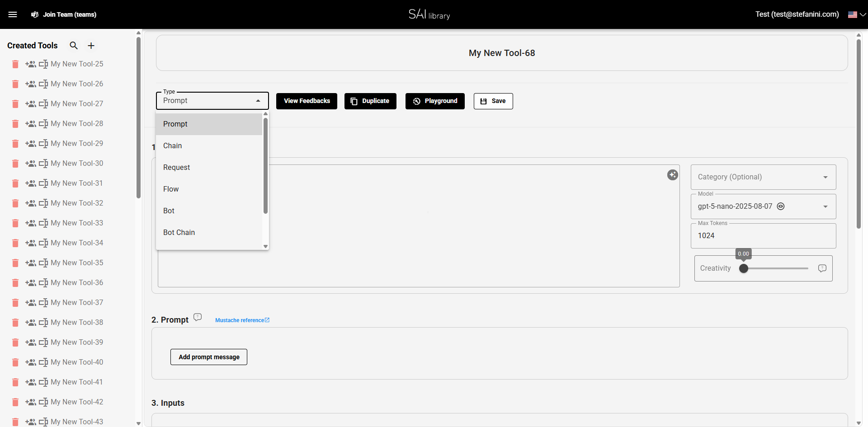Select Chain from the Type list
Image resolution: width=868 pixels, height=427 pixels.
pyautogui.click(x=173, y=145)
